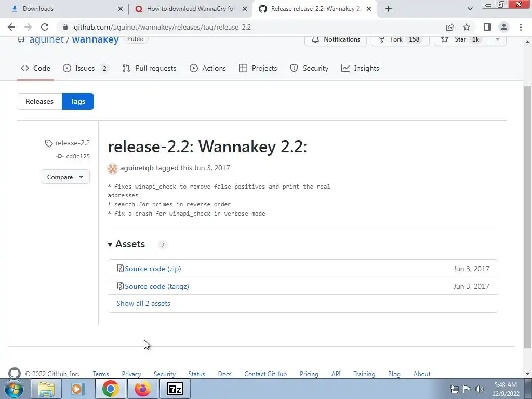
Task: Open a new tab with plus button
Action: click(x=389, y=9)
